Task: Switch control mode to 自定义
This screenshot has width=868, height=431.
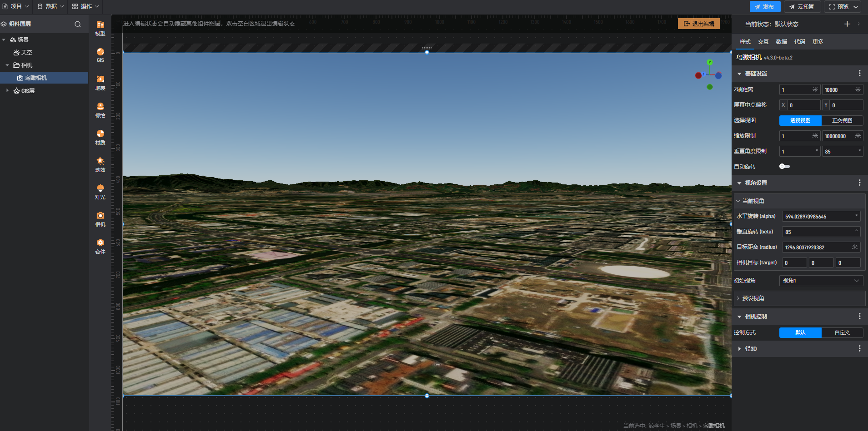Action: (842, 332)
